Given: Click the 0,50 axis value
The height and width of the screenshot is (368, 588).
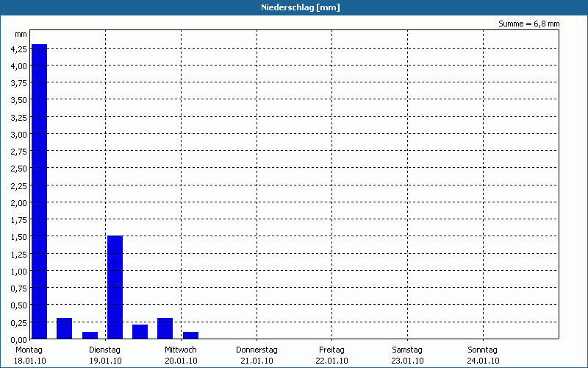Looking at the screenshot, I should 19,305.
